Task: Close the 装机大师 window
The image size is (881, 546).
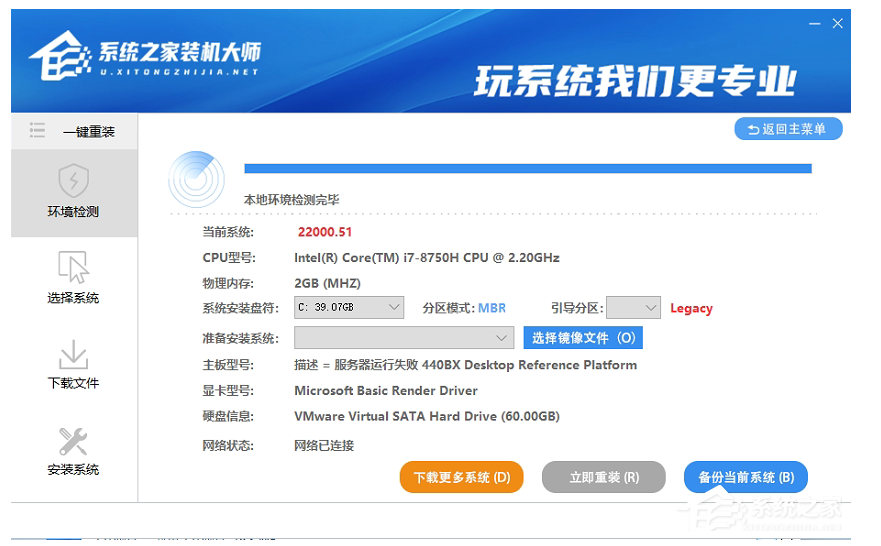Action: click(837, 24)
